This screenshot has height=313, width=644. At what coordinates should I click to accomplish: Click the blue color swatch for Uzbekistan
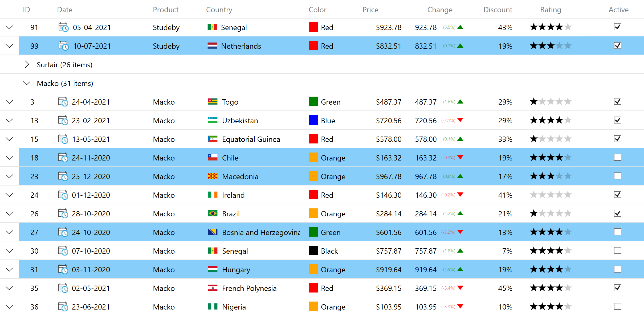pos(313,120)
